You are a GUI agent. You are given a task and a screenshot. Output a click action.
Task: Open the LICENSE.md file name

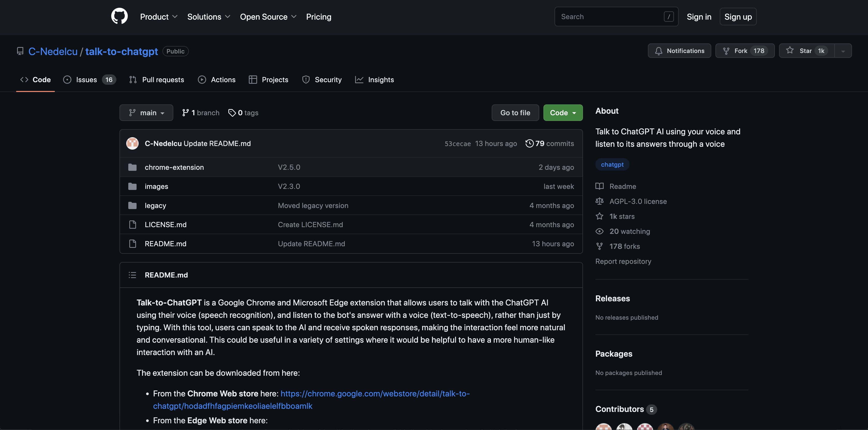(x=166, y=225)
